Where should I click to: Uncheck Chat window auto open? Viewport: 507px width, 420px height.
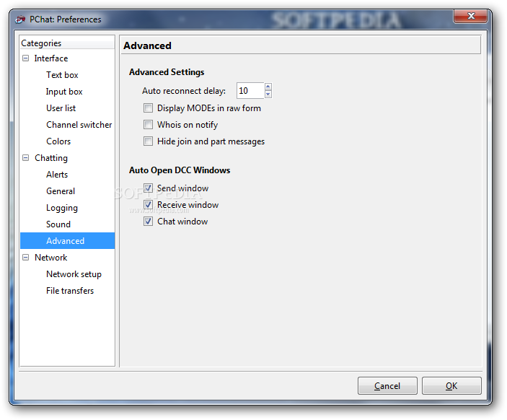coord(148,222)
